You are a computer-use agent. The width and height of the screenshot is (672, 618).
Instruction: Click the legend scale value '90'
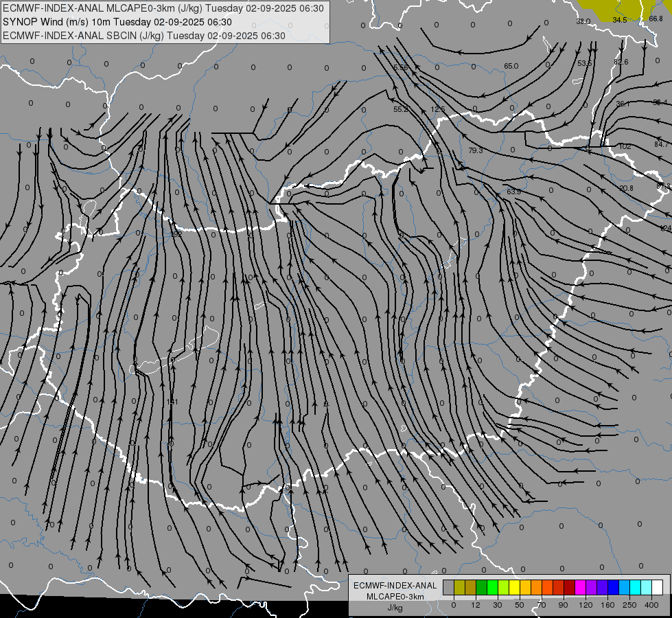563,605
